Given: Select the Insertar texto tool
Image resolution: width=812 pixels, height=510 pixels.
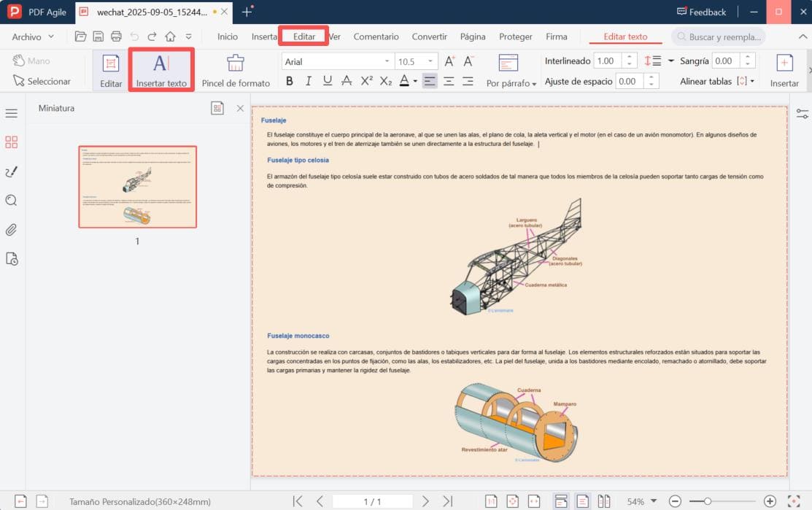Looking at the screenshot, I should coord(161,69).
